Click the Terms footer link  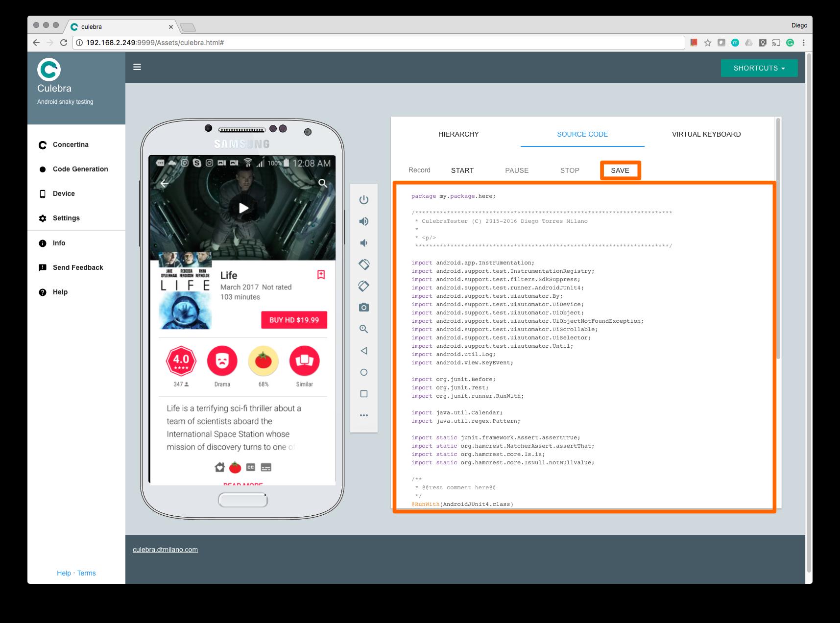[x=86, y=573]
